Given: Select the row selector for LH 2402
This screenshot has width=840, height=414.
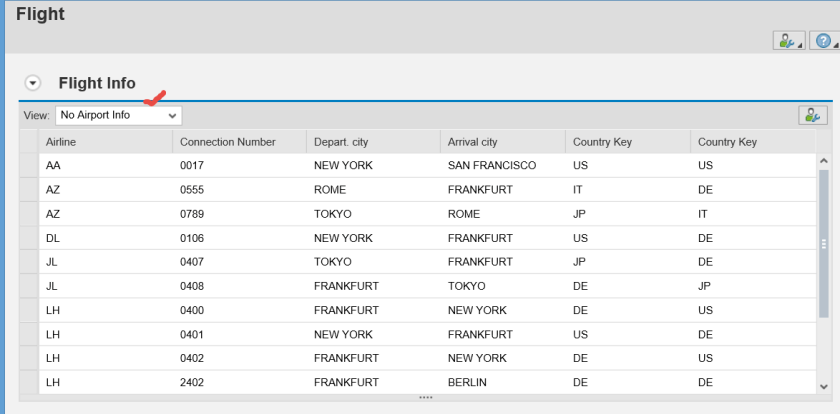Looking at the screenshot, I should (x=27, y=382).
